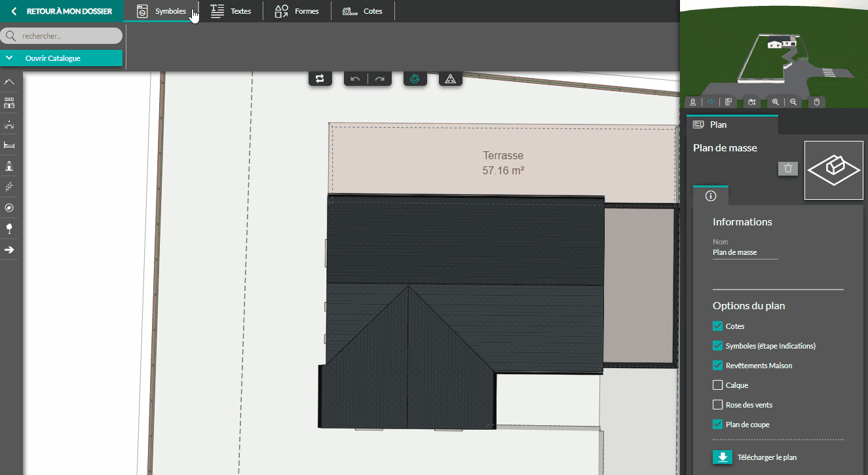This screenshot has height=475, width=868.
Task: Click Retour à mon dossier
Action: [x=62, y=11]
